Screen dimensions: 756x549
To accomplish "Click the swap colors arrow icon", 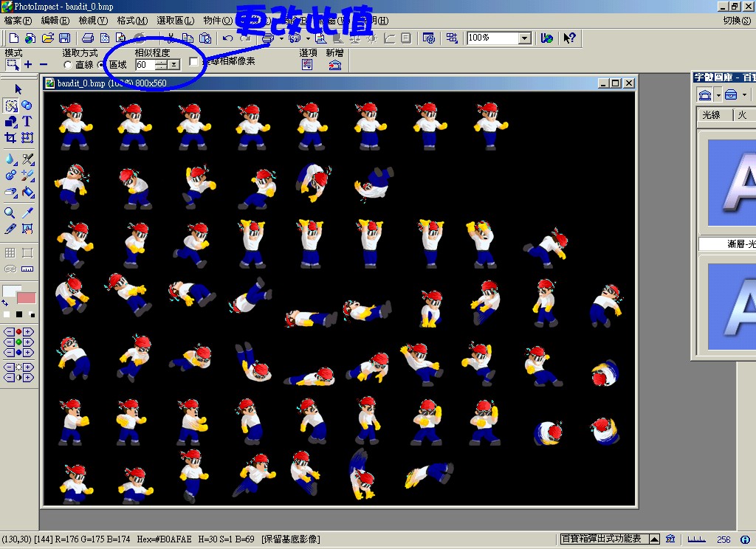I will click(5, 303).
